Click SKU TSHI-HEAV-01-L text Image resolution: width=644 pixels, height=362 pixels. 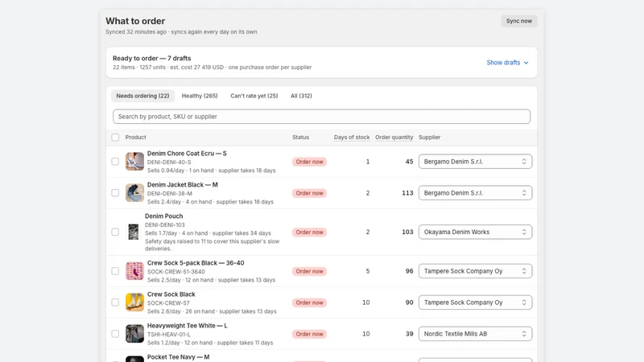(x=169, y=335)
